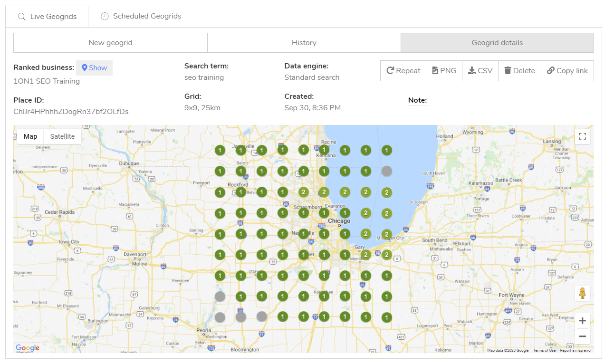Image resolution: width=614 pixels, height=364 pixels.
Task: Click the rank 1 marker over Kenosha
Action: (324, 150)
